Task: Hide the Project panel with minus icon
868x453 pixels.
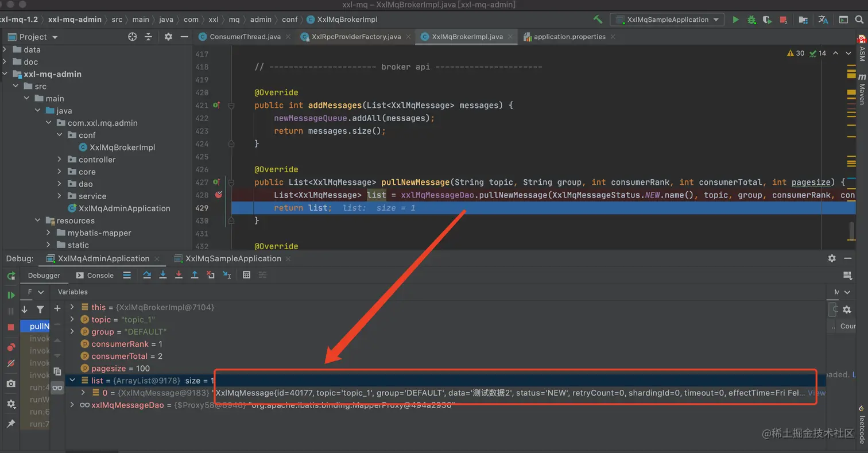Action: coord(184,37)
